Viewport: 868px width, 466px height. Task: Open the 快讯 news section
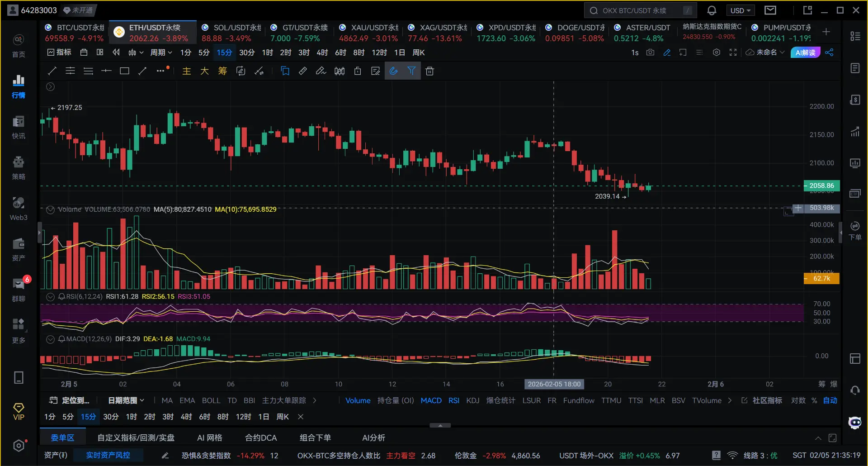(x=19, y=128)
